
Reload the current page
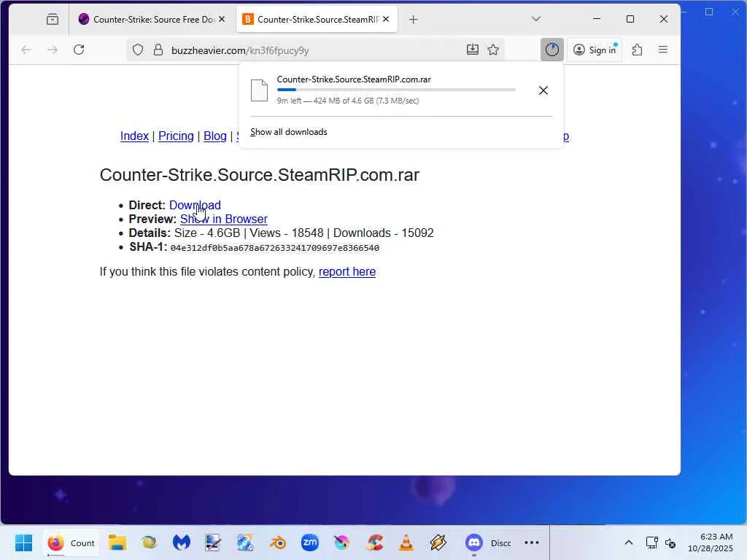click(x=79, y=50)
